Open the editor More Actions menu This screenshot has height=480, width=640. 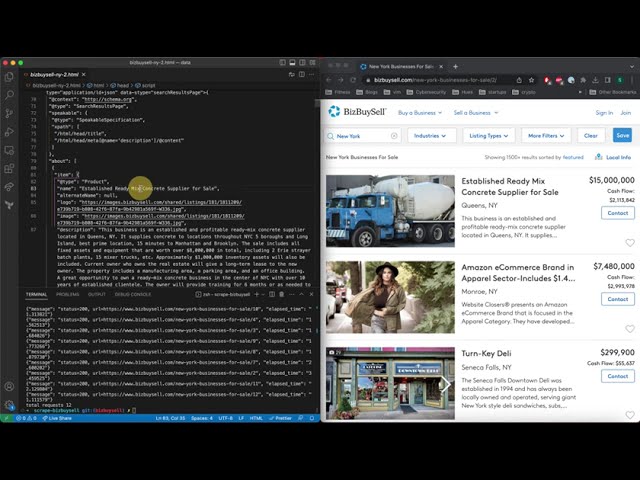pos(311,75)
